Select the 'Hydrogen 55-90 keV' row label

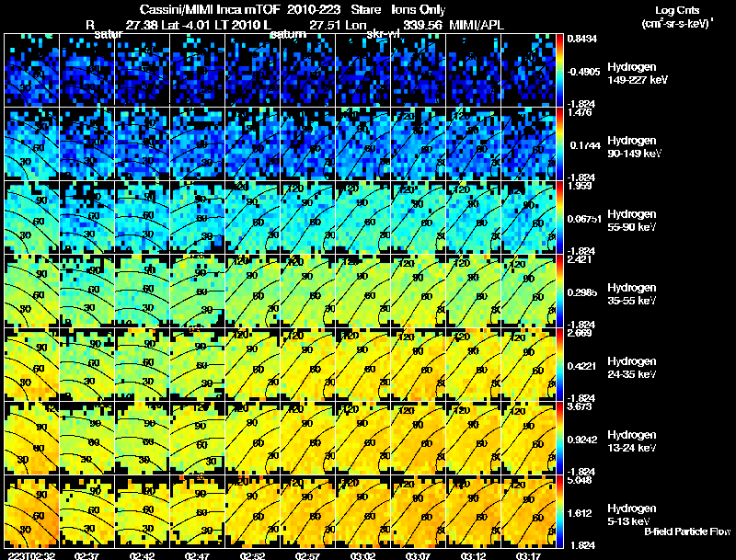point(632,221)
